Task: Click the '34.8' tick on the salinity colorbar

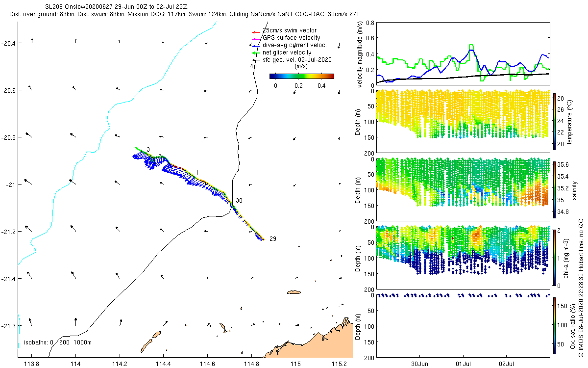Action: (x=563, y=212)
